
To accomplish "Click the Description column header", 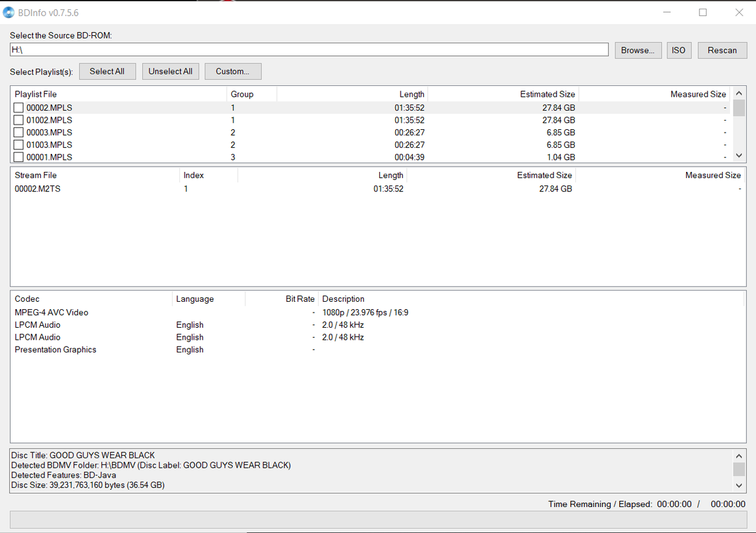I will [x=531, y=299].
